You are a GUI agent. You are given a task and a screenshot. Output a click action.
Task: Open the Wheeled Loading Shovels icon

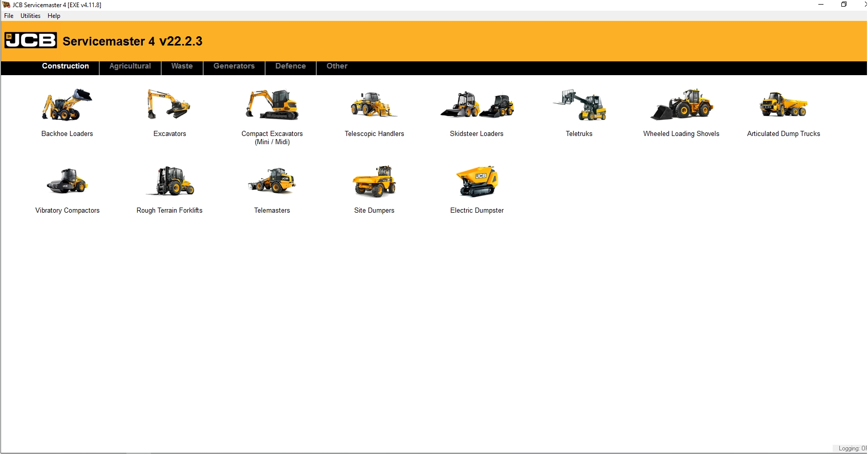tap(682, 105)
